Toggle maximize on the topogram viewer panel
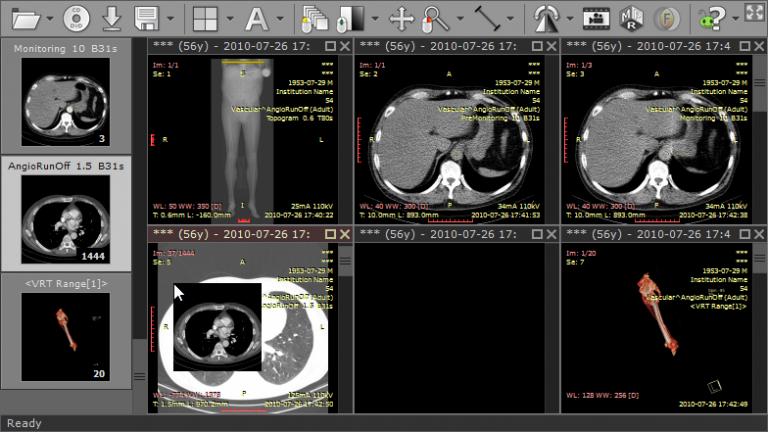 [331, 47]
